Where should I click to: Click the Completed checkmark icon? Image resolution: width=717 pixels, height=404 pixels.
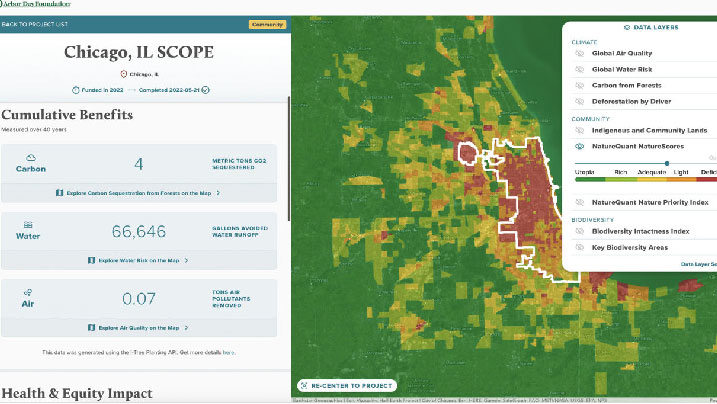206,90
